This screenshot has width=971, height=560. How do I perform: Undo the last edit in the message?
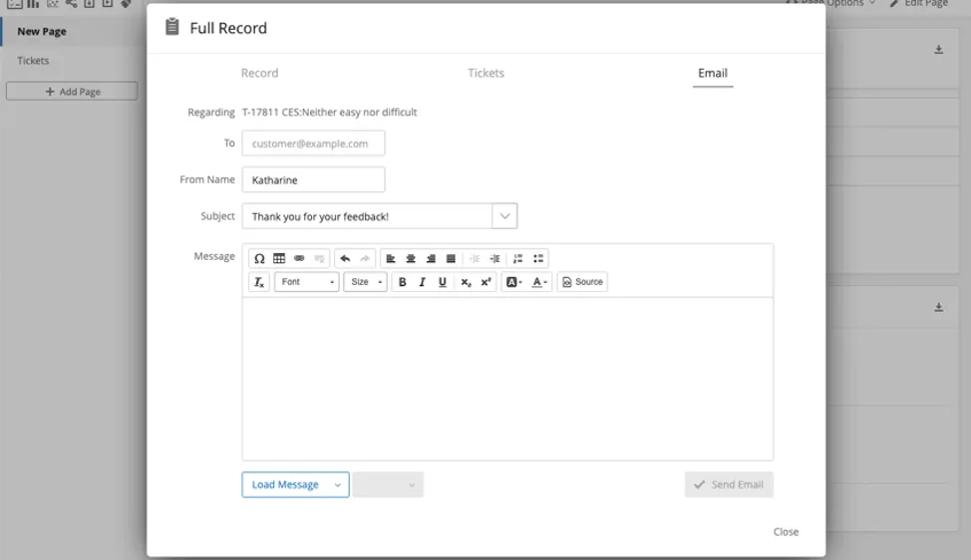click(x=345, y=259)
